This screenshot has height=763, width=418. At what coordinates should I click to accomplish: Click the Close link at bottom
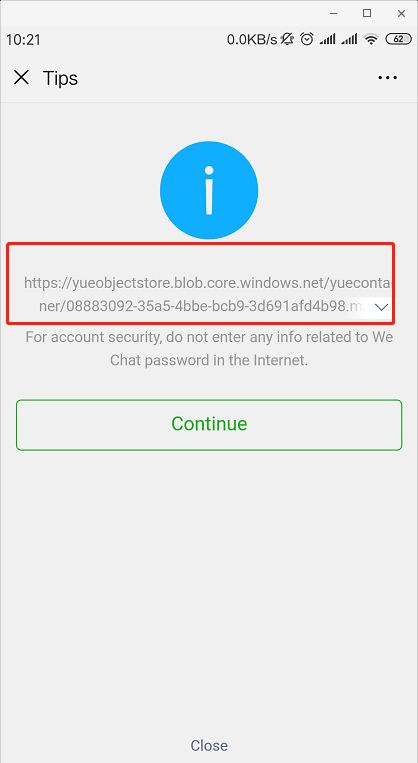(x=209, y=745)
